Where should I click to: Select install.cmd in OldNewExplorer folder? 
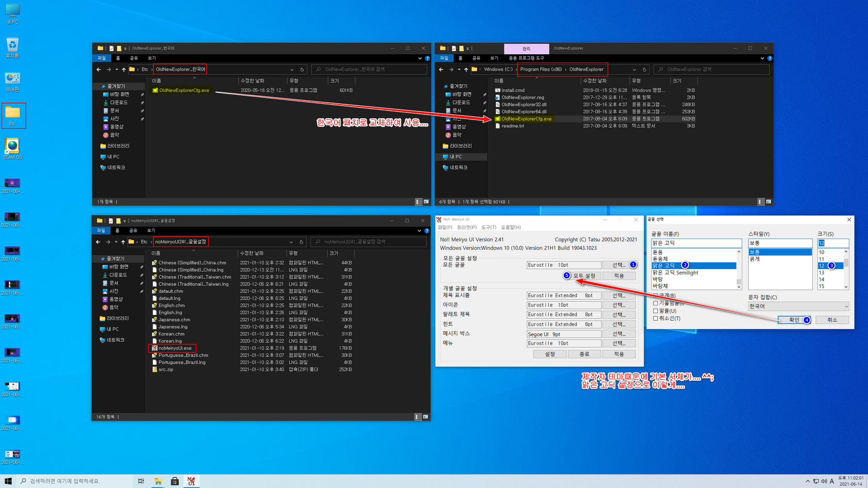(x=512, y=90)
